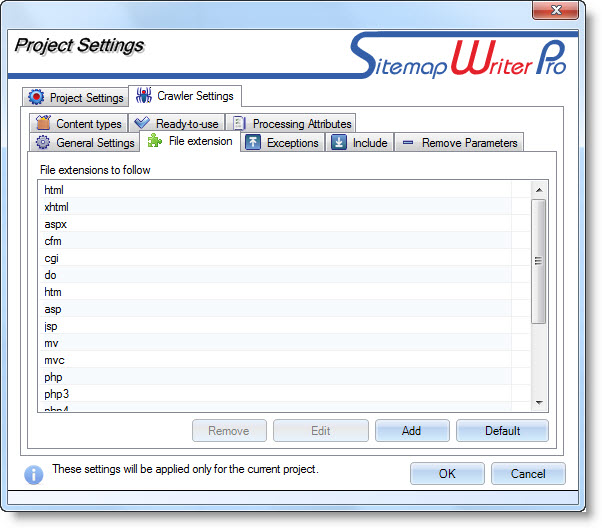Select the "xhtml" extension row
This screenshot has height=528, width=602.
(284, 207)
